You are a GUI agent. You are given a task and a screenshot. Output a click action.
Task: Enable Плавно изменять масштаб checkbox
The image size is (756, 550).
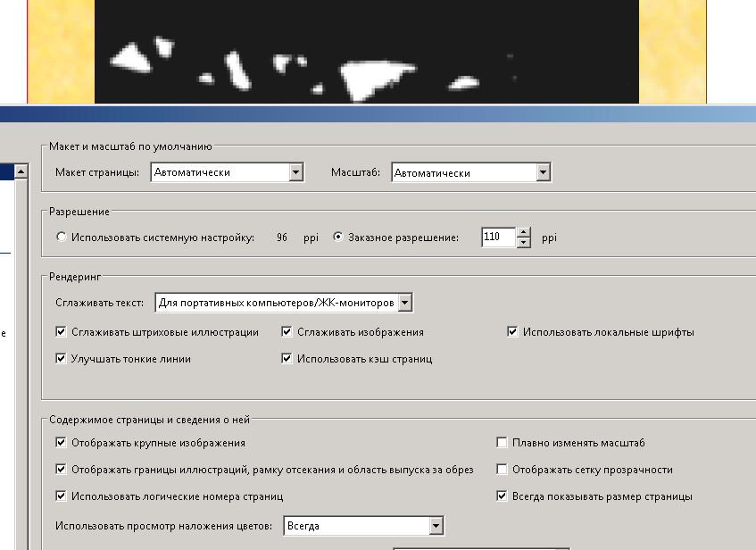point(502,443)
